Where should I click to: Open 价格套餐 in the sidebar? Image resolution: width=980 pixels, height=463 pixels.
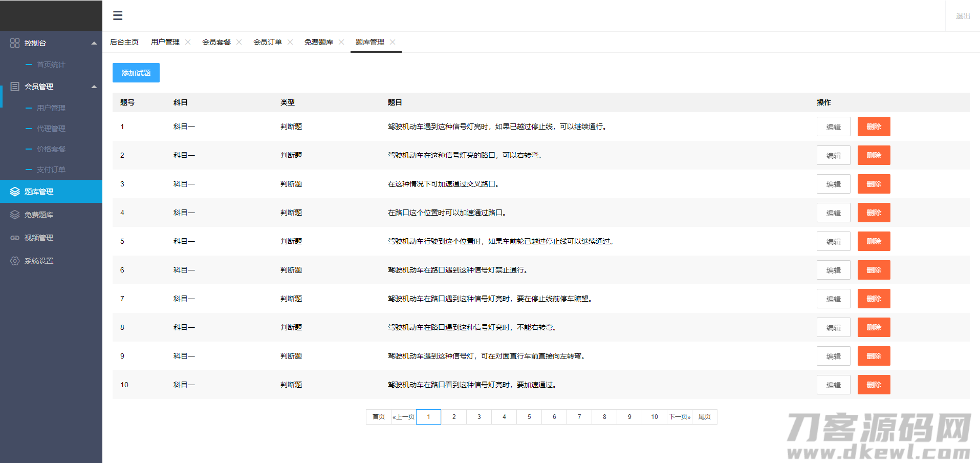[51, 149]
